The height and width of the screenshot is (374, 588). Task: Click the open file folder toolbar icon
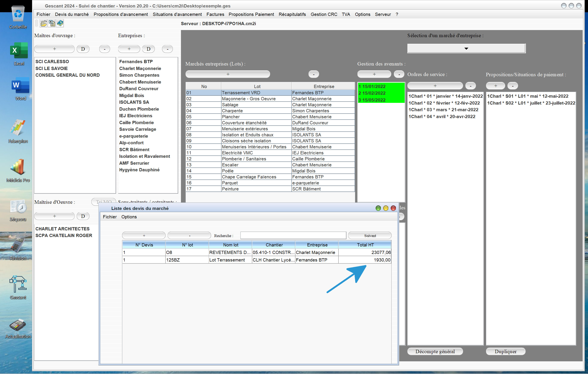44,23
